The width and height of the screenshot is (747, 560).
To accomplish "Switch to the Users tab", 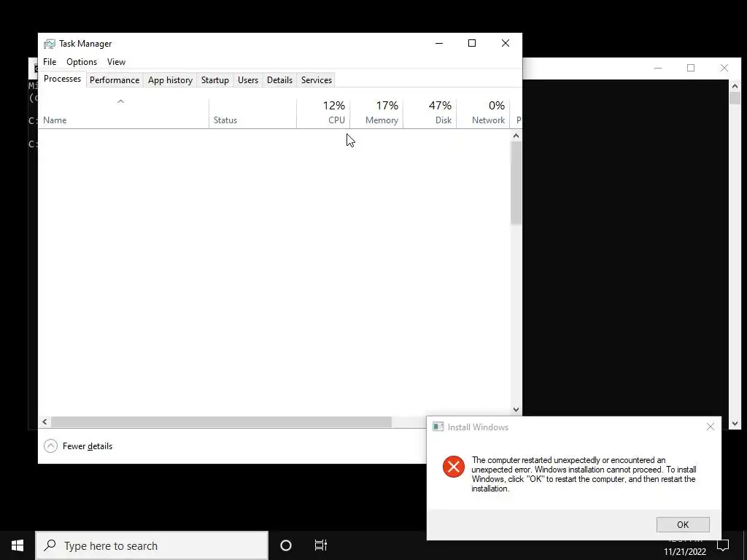I will pyautogui.click(x=248, y=80).
